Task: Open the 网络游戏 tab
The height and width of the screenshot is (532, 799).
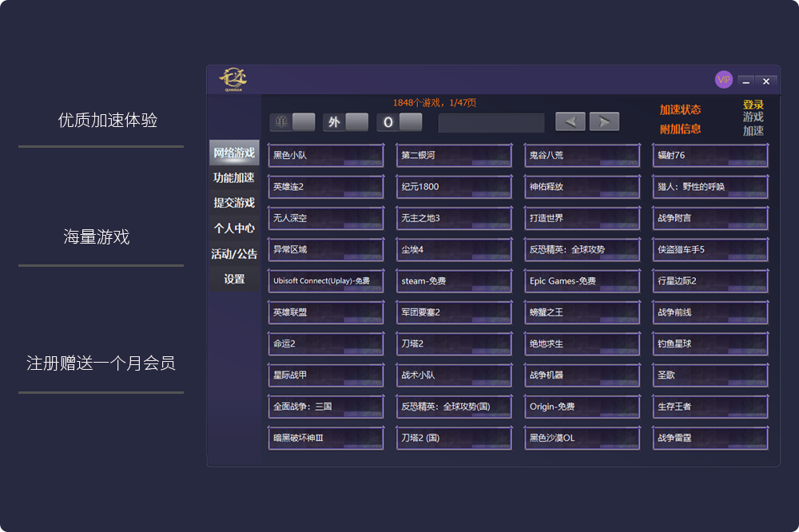Action: pos(234,153)
